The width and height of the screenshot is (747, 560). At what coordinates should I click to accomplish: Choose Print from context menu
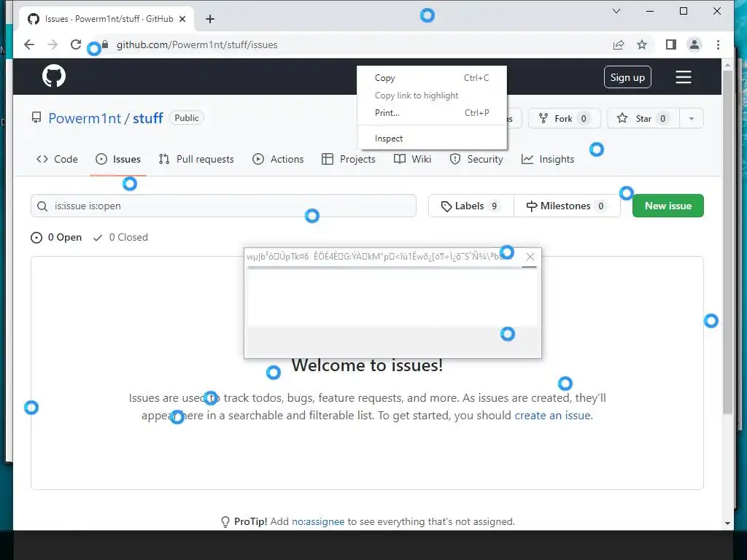point(432,113)
